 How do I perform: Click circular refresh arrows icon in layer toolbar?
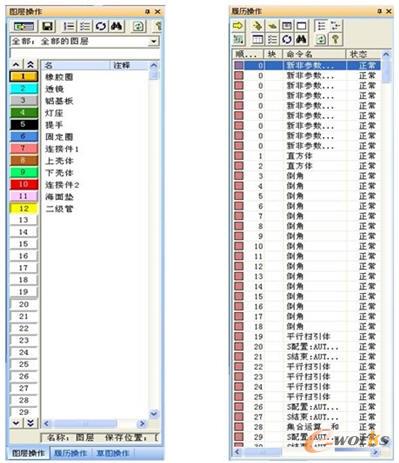tap(101, 26)
